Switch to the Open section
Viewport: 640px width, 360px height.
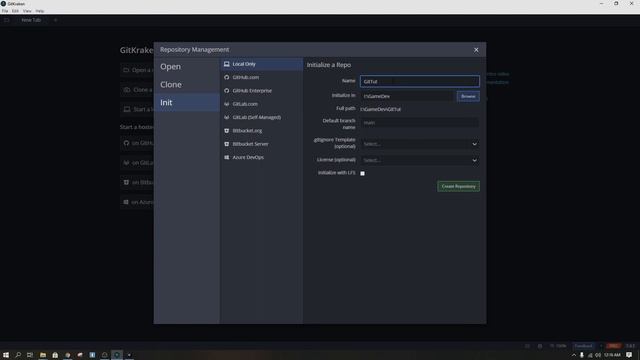pos(187,67)
